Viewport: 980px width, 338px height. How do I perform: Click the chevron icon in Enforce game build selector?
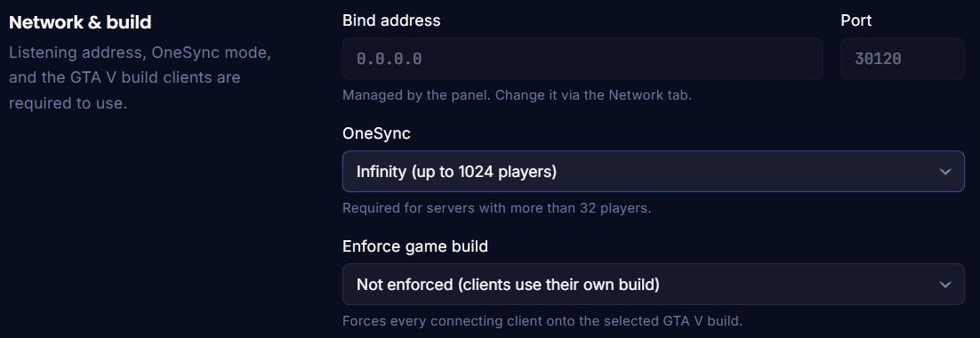tap(945, 285)
